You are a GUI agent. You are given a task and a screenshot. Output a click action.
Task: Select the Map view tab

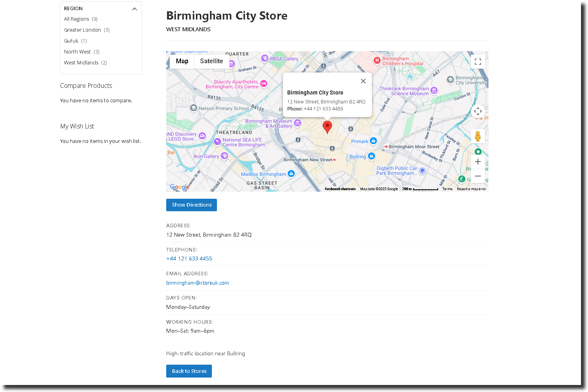click(x=182, y=61)
